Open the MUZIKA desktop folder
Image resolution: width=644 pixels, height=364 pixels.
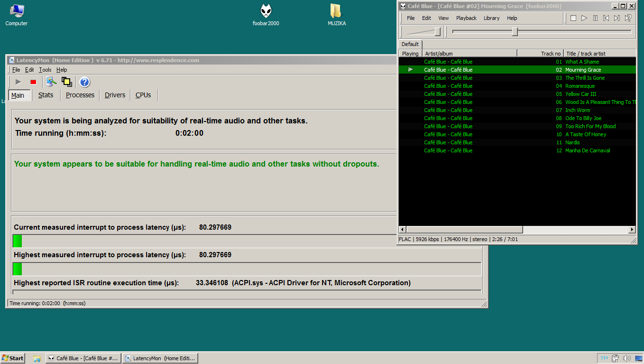[336, 15]
